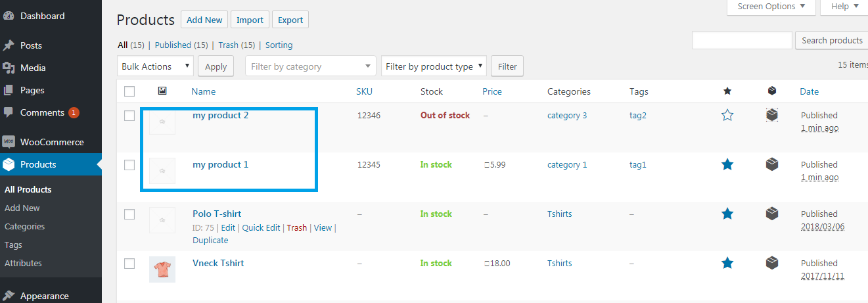The width and height of the screenshot is (868, 303).
Task: Open the my product 1 link
Action: [220, 164]
